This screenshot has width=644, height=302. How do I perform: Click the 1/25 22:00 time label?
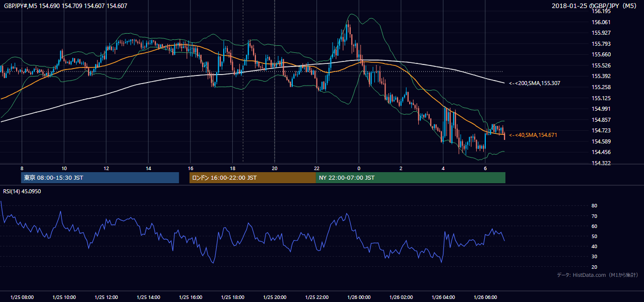[317, 297]
